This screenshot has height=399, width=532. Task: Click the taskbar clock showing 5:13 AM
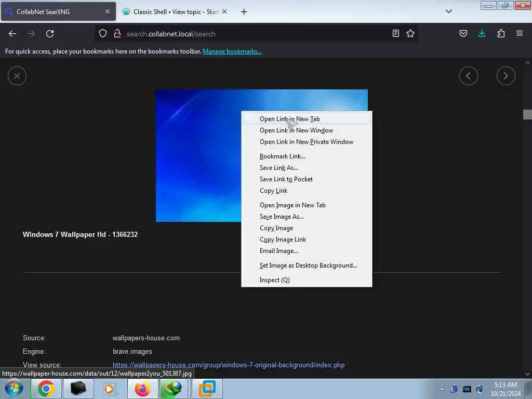point(506,389)
